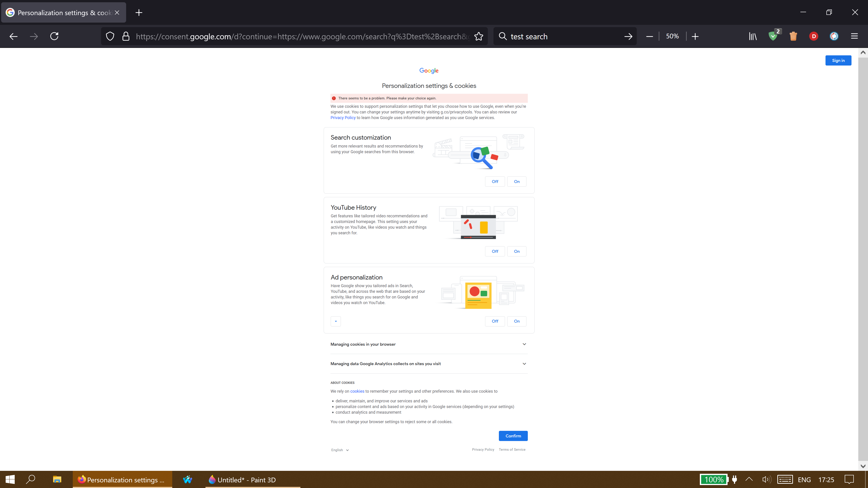Open File Explorer from taskbar

[x=57, y=480]
